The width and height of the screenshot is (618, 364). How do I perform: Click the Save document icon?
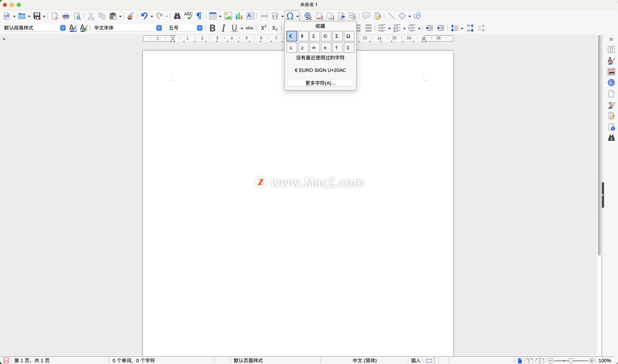pyautogui.click(x=37, y=16)
